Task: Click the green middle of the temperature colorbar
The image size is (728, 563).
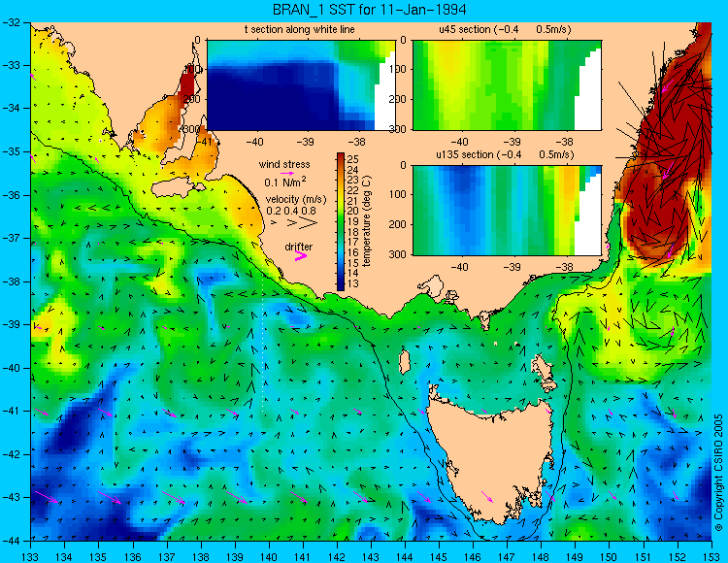Action: tap(341, 222)
